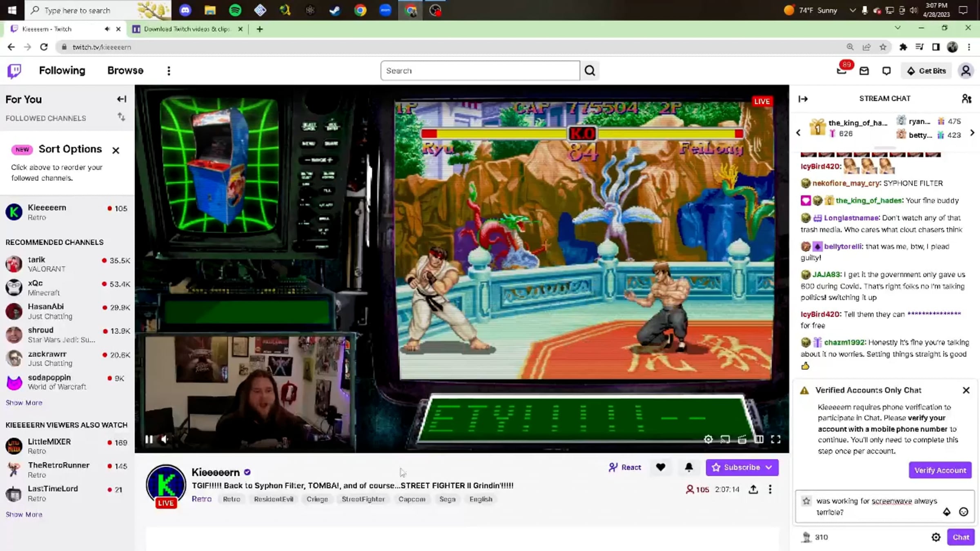This screenshot has height=551, width=980.
Task: Mute the Kieeeeern browser tab audio
Action: coord(107,29)
